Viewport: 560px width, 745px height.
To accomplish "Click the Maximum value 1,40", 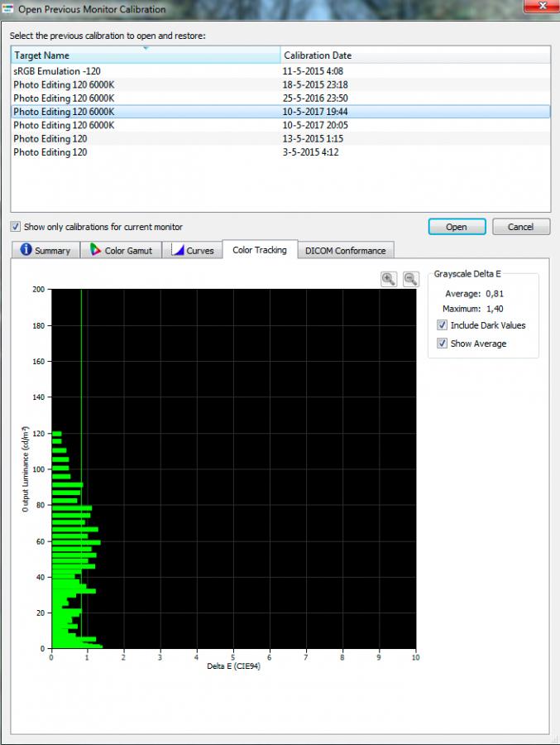I will click(x=495, y=309).
